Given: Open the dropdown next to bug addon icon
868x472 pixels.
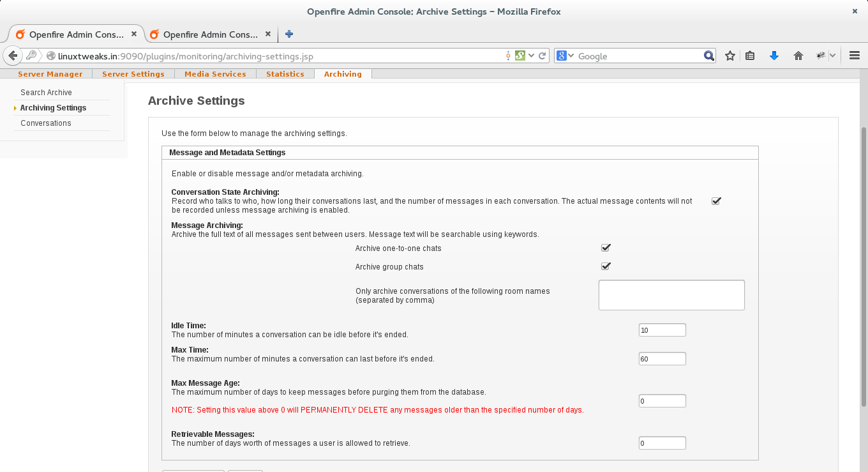Looking at the screenshot, I should tap(832, 56).
